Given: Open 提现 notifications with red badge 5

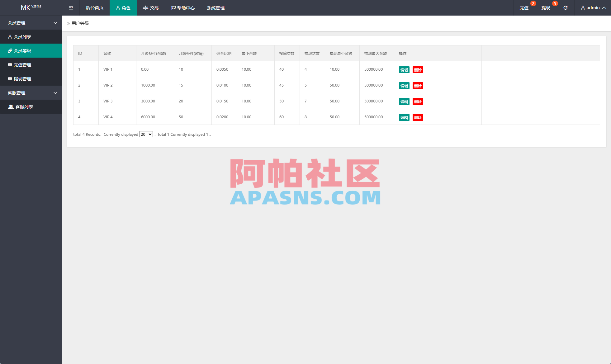Looking at the screenshot, I should [x=546, y=8].
